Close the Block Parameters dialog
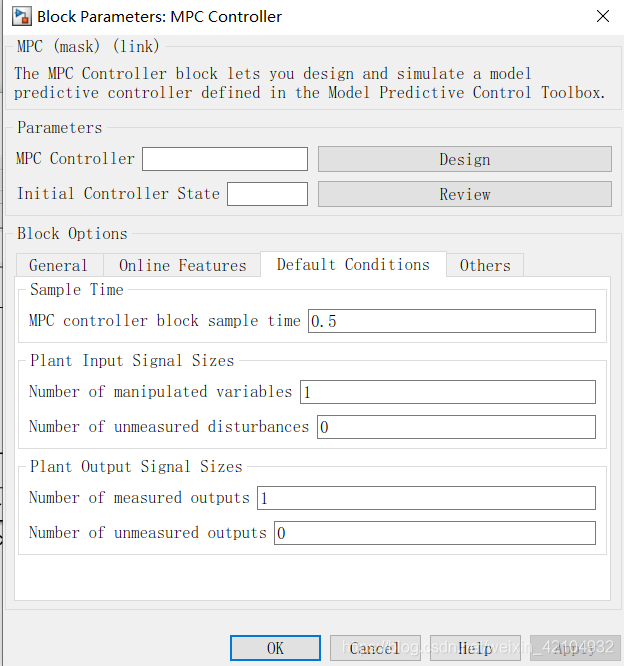The image size is (624, 666). click(x=603, y=17)
